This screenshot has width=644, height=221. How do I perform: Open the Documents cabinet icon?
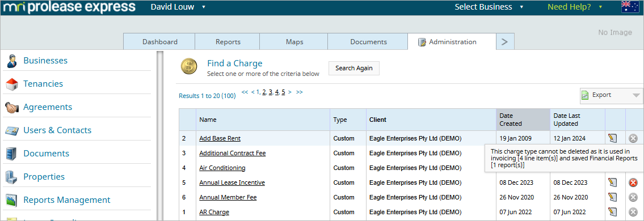(x=11, y=154)
